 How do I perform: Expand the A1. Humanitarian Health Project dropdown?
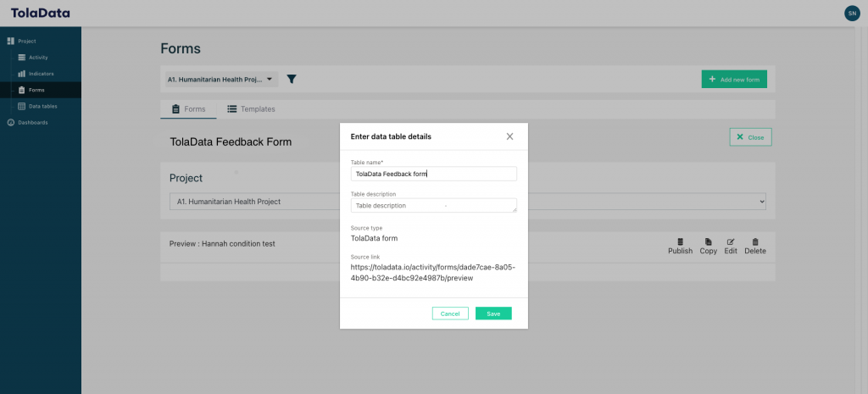pos(220,79)
